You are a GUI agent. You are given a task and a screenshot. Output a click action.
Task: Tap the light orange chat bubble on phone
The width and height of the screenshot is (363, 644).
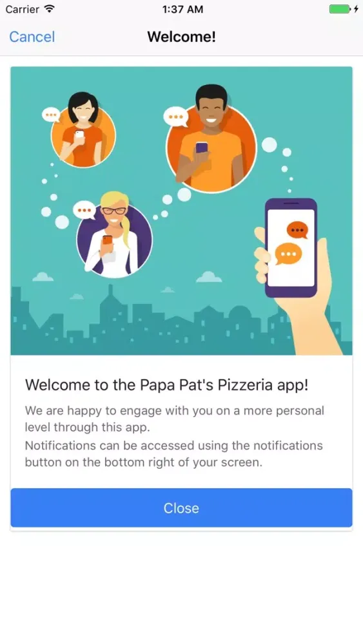[288, 254]
